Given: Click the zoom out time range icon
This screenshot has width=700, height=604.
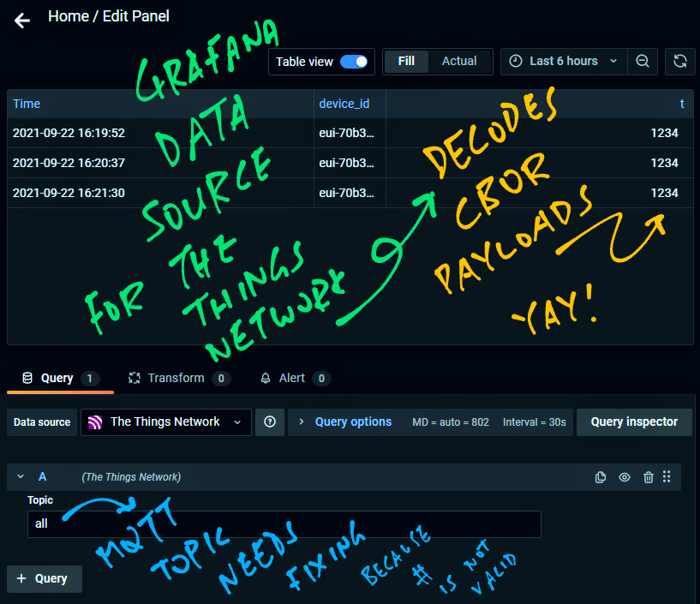Looking at the screenshot, I should (642, 61).
